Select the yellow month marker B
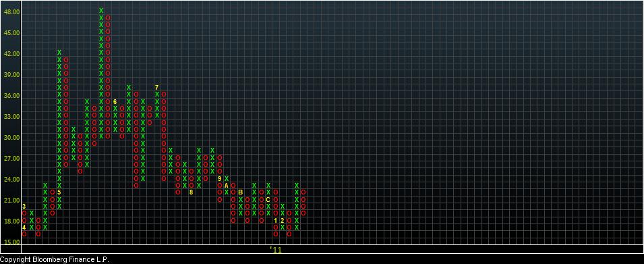 [x=241, y=192]
